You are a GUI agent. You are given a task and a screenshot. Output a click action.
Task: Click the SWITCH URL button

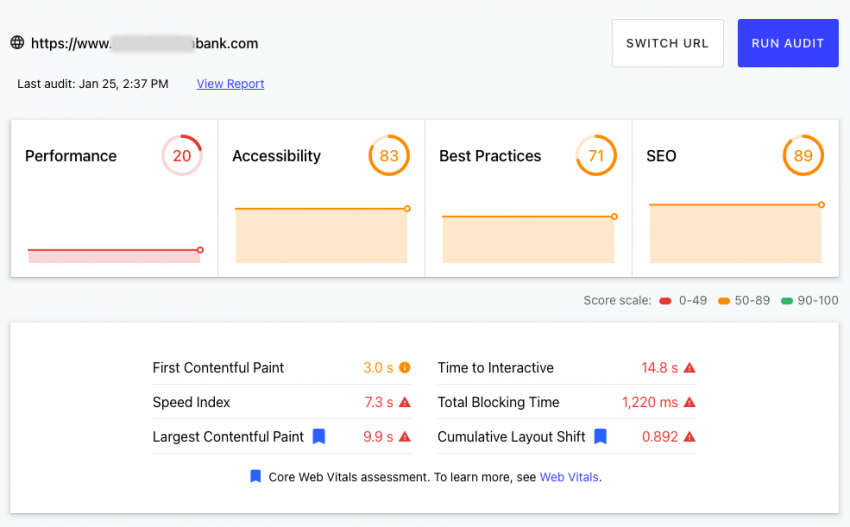pyautogui.click(x=667, y=43)
